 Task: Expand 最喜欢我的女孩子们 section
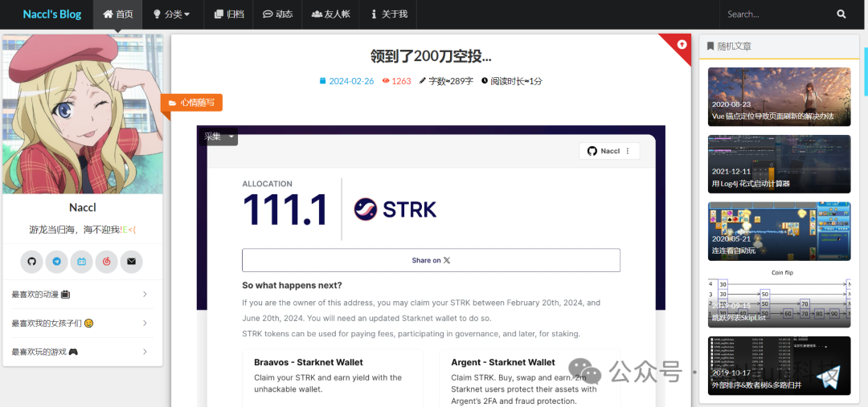point(83,323)
